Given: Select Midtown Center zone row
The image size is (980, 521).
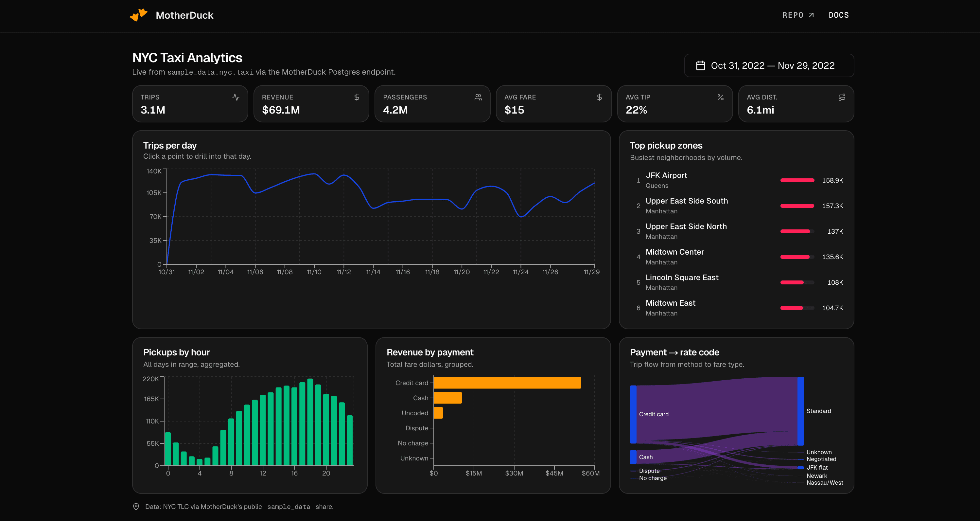Looking at the screenshot, I should tap(737, 257).
